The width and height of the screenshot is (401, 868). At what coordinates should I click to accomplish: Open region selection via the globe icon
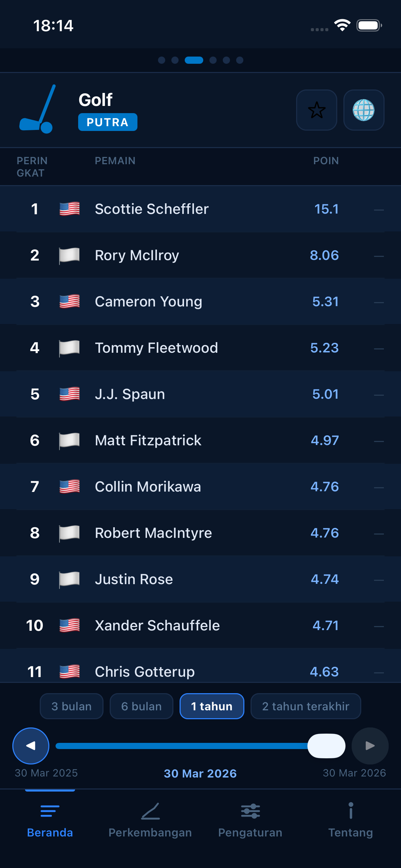364,110
